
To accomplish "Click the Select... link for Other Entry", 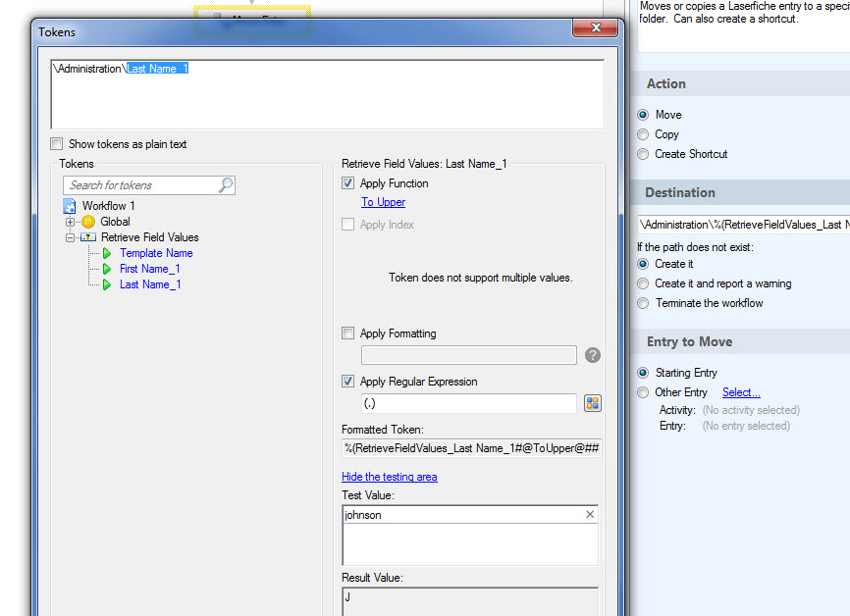I will pos(741,392).
